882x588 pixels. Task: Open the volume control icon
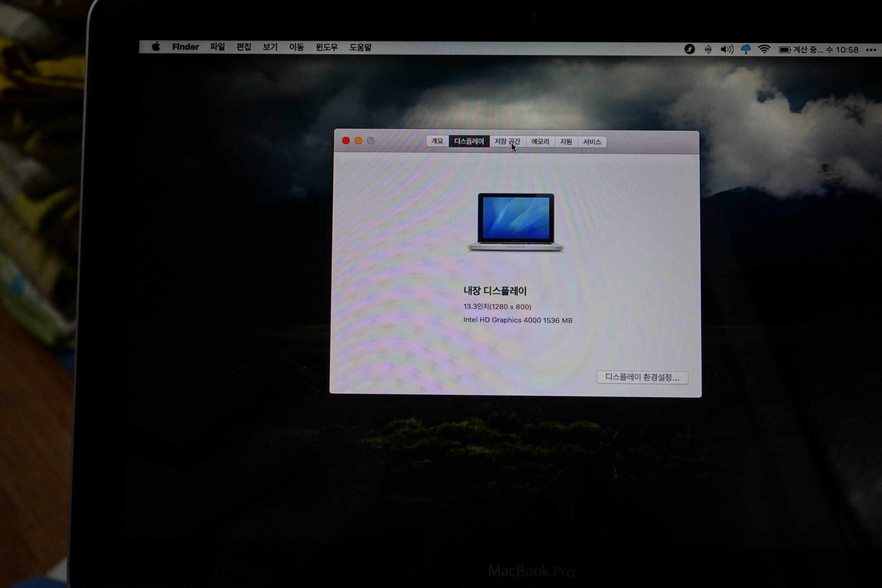click(x=726, y=49)
